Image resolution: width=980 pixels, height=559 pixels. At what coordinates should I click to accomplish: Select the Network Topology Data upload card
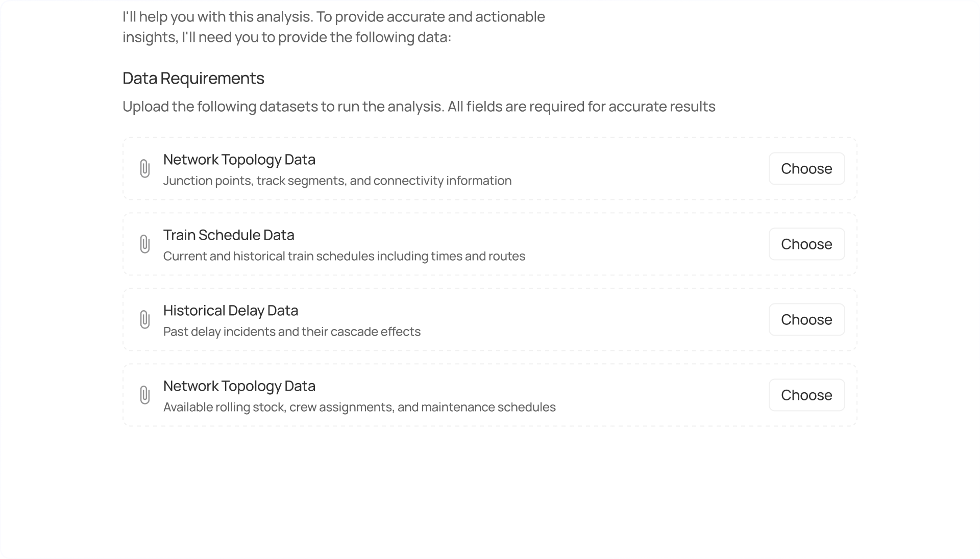(459, 169)
